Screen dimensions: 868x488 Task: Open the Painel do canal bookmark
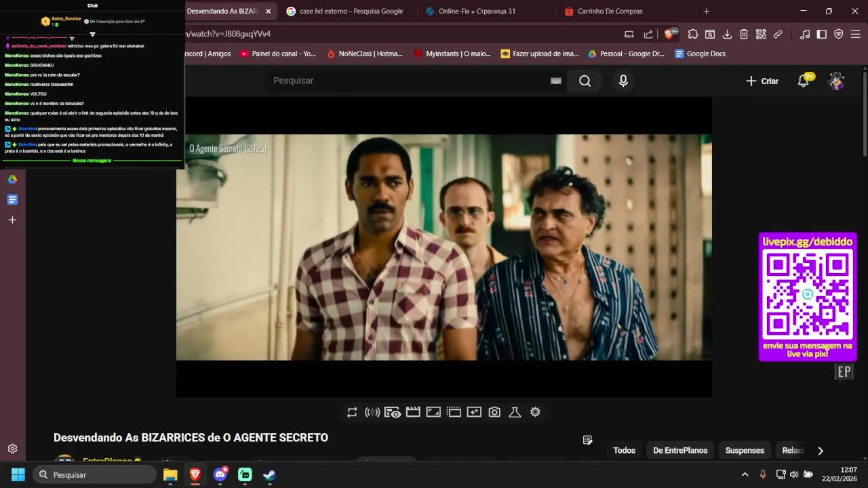(x=278, y=54)
